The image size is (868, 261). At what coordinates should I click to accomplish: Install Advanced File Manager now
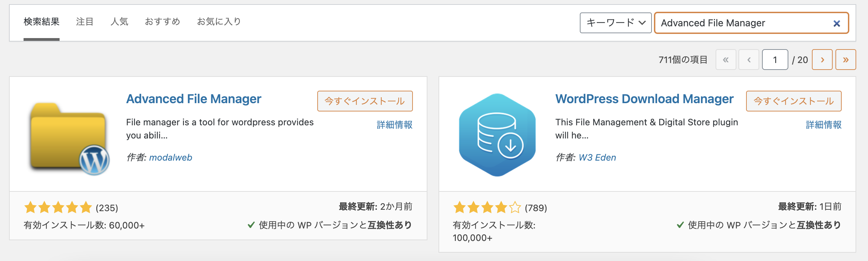(x=365, y=101)
